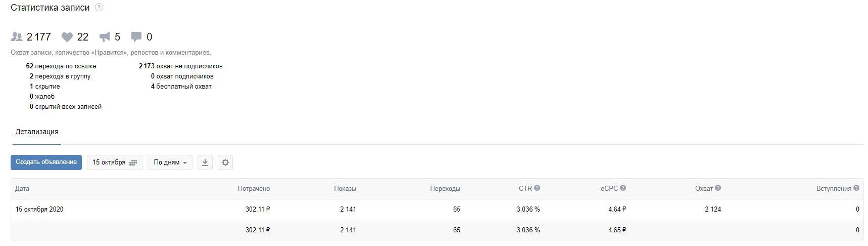Select the 15 октября 2020 table row
This screenshot has height=246, width=868.
(x=39, y=210)
